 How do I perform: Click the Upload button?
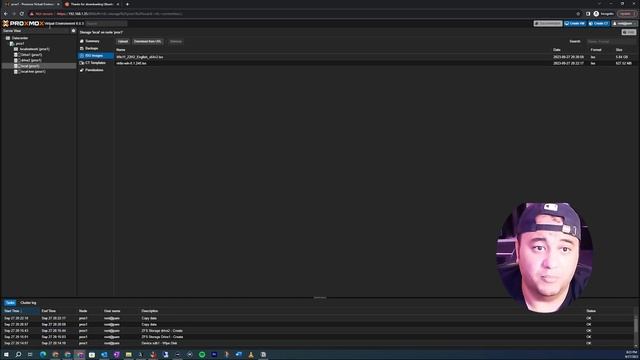pos(123,42)
